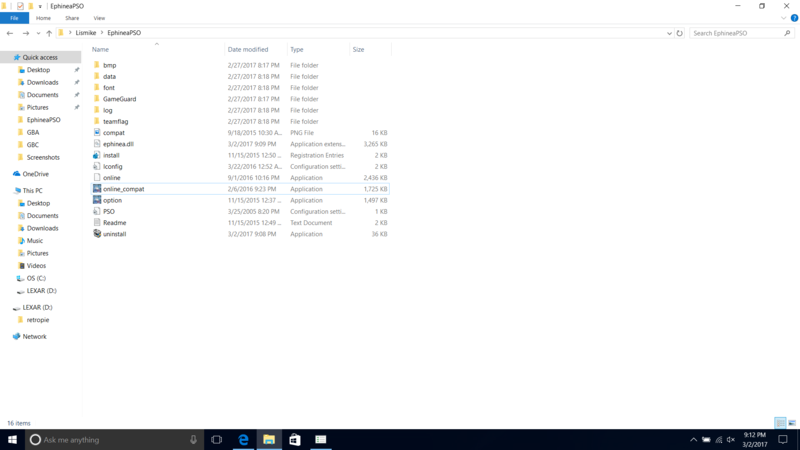800x450 pixels.
Task: Sort files by the Type column
Action: (296, 49)
